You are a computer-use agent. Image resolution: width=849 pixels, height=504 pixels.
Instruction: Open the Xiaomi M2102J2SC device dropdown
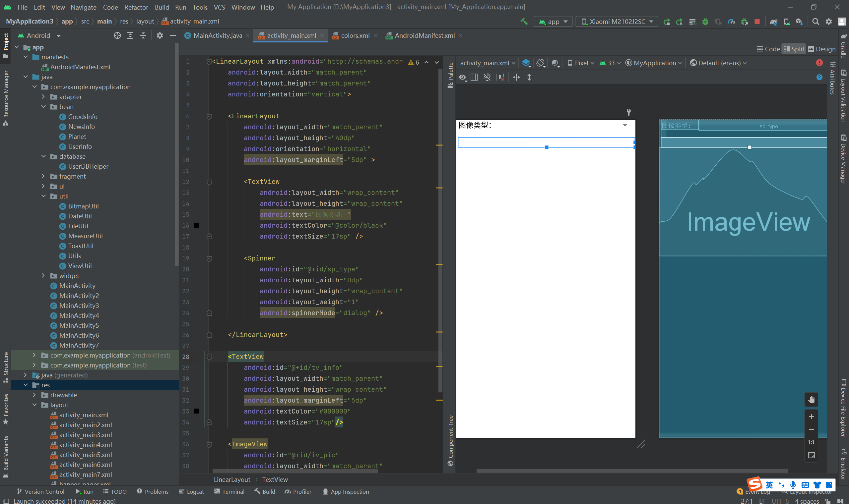[617, 22]
